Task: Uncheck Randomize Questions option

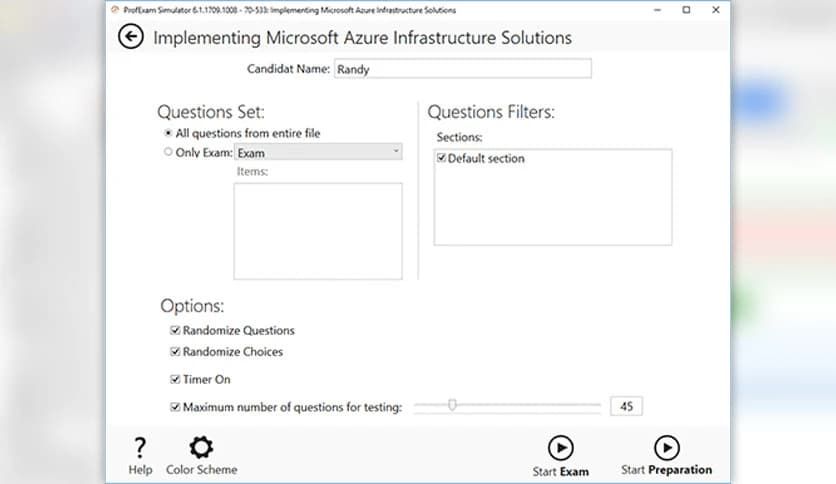Action: coord(175,331)
